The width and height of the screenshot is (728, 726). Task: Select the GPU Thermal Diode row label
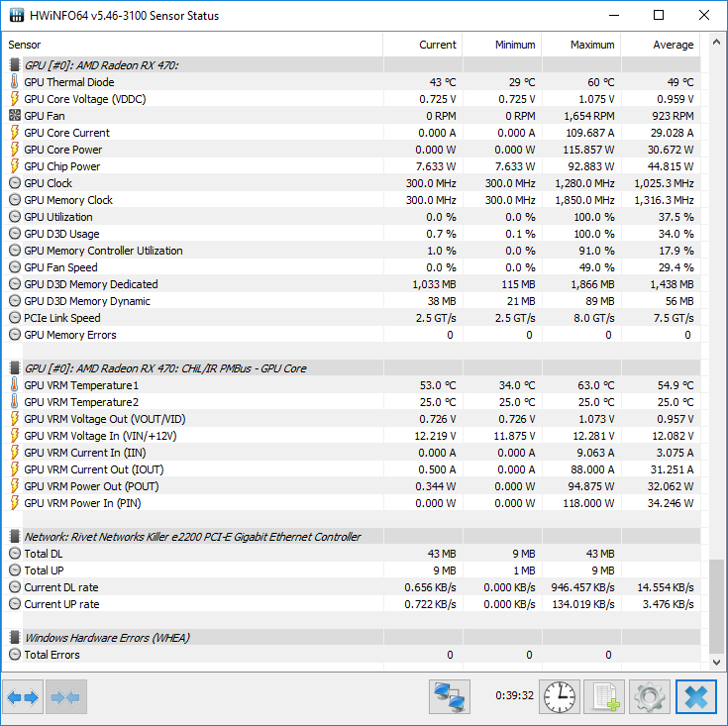click(69, 82)
